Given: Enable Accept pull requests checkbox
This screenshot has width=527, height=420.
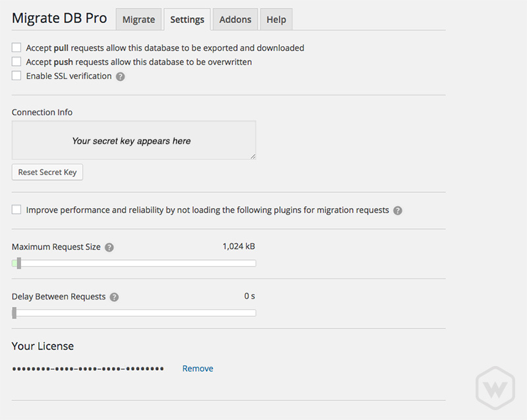Looking at the screenshot, I should (x=16, y=47).
